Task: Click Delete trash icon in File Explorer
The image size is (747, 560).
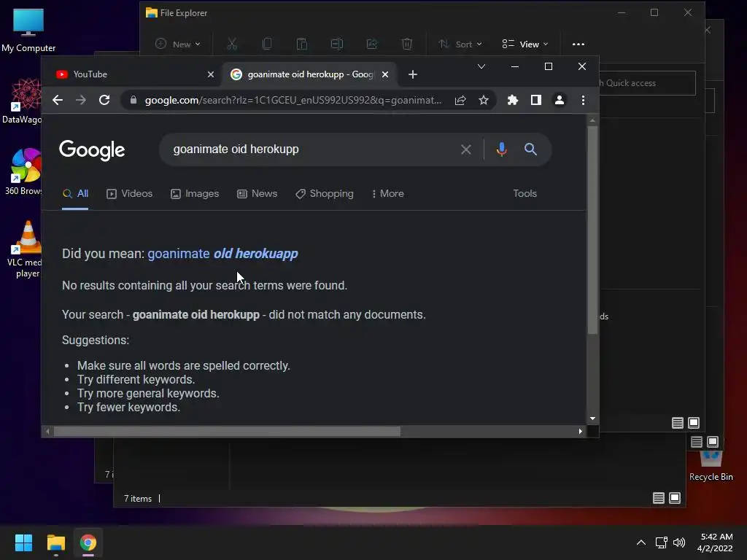Action: click(406, 44)
